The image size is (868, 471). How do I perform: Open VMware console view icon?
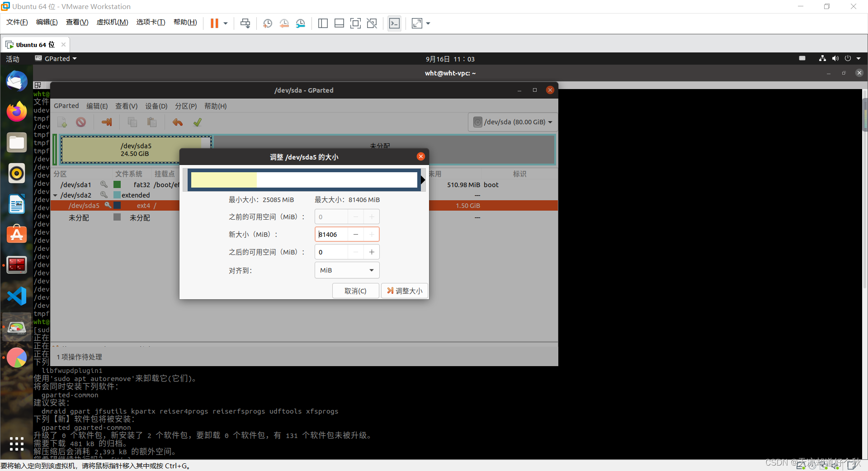[x=394, y=23]
